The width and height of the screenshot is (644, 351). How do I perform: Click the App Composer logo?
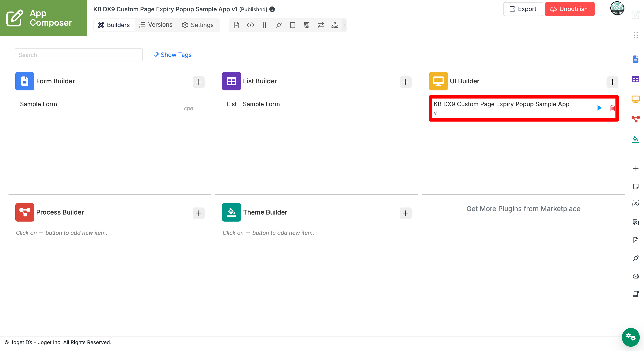(x=43, y=18)
